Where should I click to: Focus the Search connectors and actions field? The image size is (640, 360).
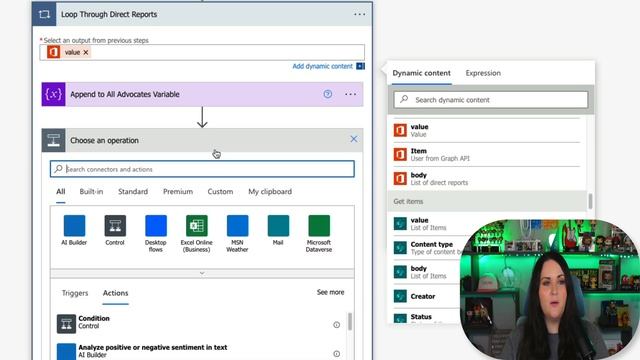click(202, 169)
